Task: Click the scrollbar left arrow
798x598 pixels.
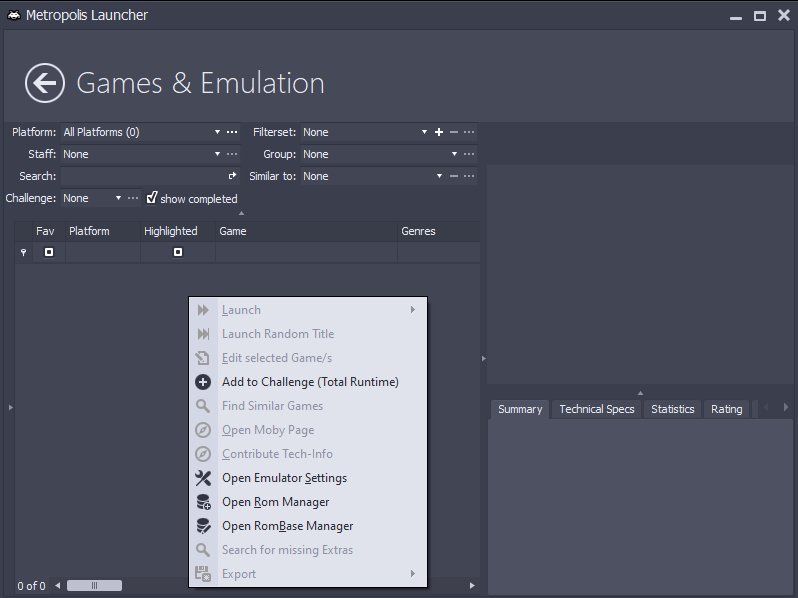Action: pos(58,585)
